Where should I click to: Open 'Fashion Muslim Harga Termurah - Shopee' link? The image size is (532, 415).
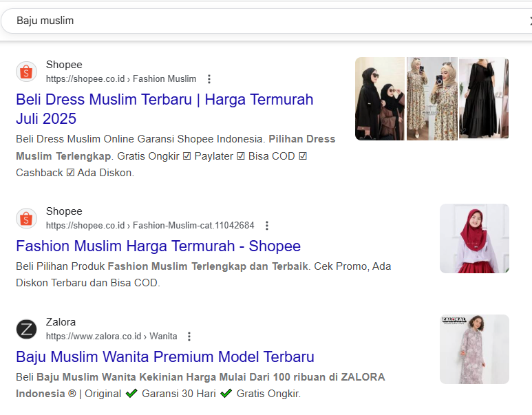point(158,246)
